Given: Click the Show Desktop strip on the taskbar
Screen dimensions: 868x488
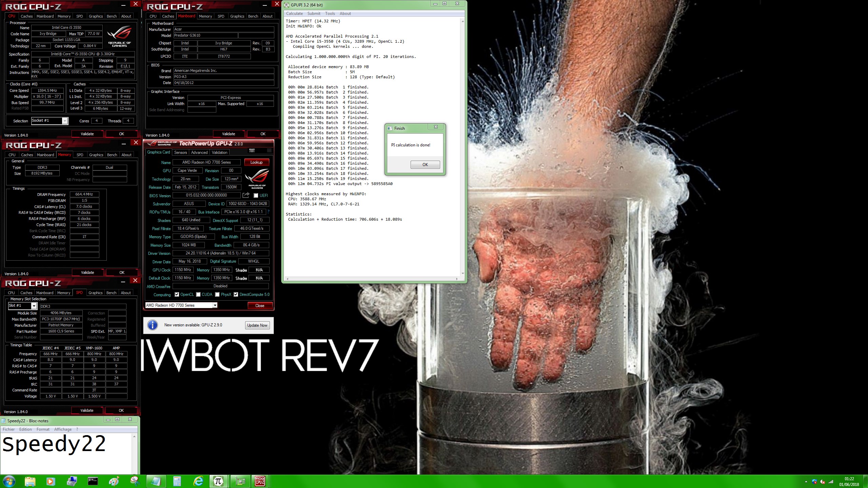Looking at the screenshot, I should pyautogui.click(x=866, y=481).
